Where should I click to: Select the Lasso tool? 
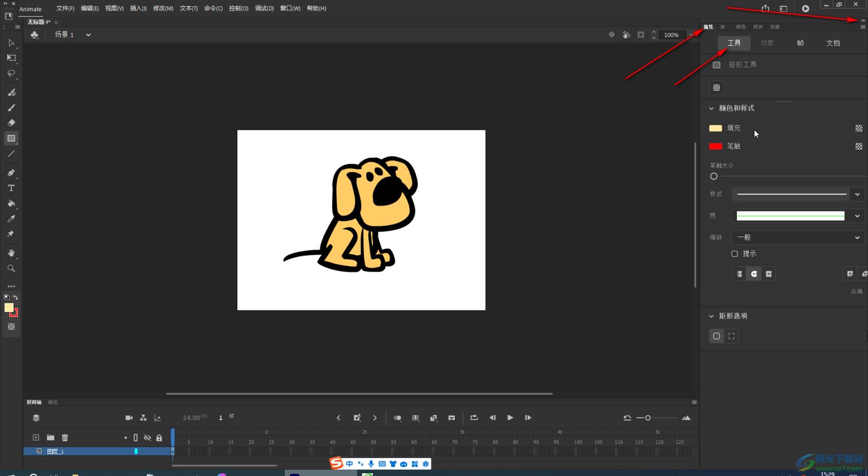pyautogui.click(x=11, y=73)
